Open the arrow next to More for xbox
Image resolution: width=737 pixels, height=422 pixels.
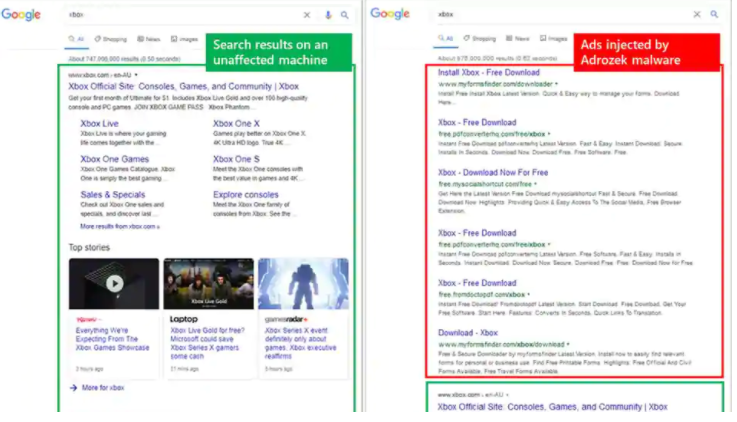(73, 388)
